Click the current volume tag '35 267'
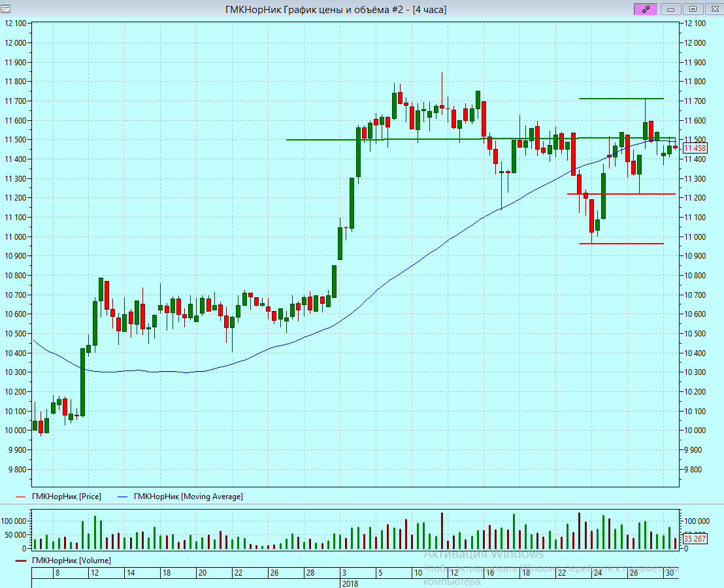 (x=695, y=539)
